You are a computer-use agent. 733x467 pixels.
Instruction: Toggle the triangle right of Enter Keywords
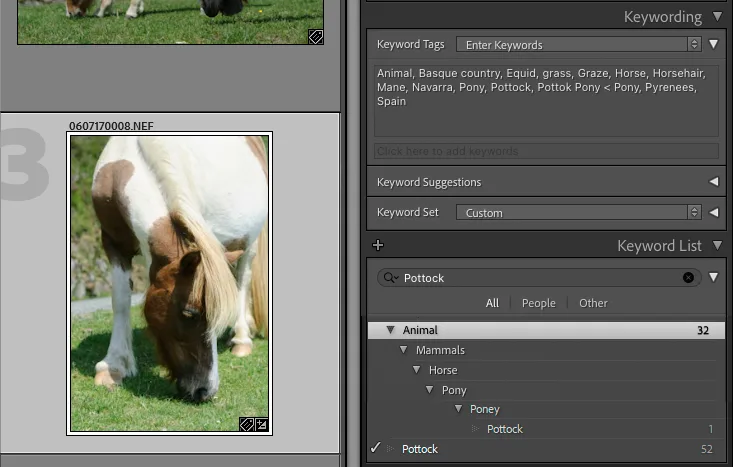(x=713, y=45)
